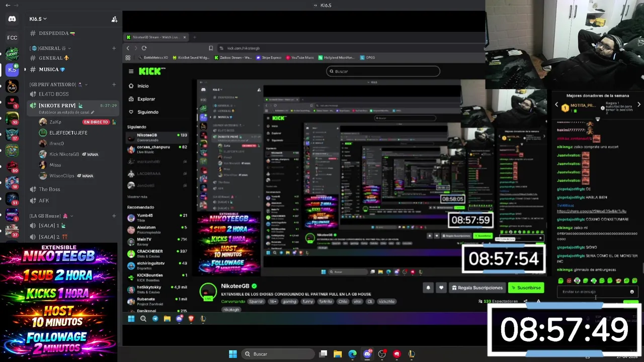Click the green Suscribirse button
This screenshot has height=362, width=644.
click(x=526, y=288)
